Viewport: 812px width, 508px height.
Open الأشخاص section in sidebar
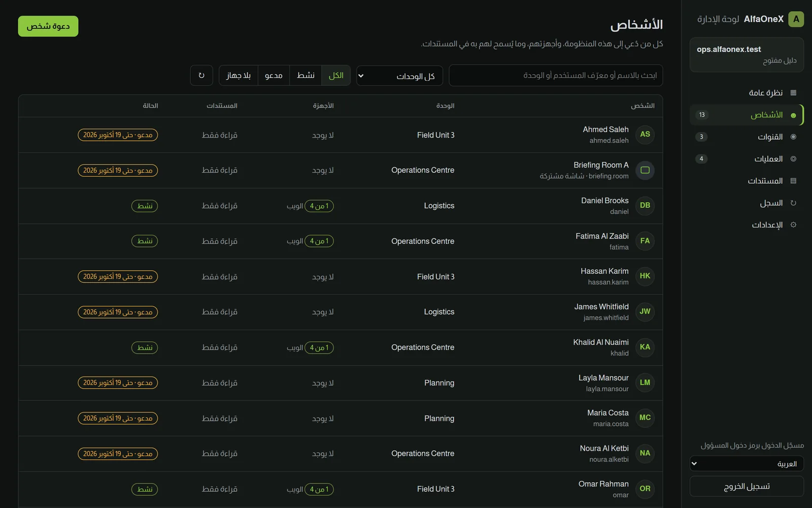[747, 115]
